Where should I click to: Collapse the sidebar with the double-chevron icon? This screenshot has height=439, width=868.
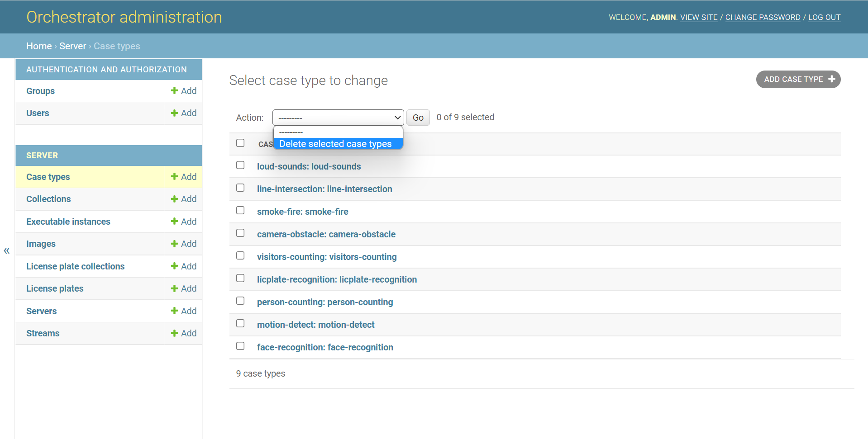click(x=7, y=250)
